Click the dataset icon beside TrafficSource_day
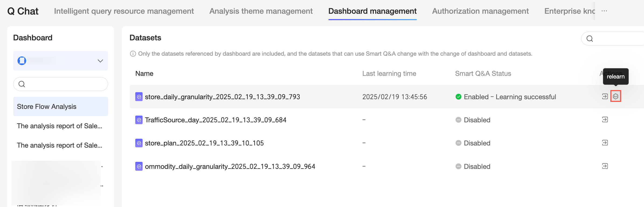The width and height of the screenshot is (644, 207). pos(139,120)
